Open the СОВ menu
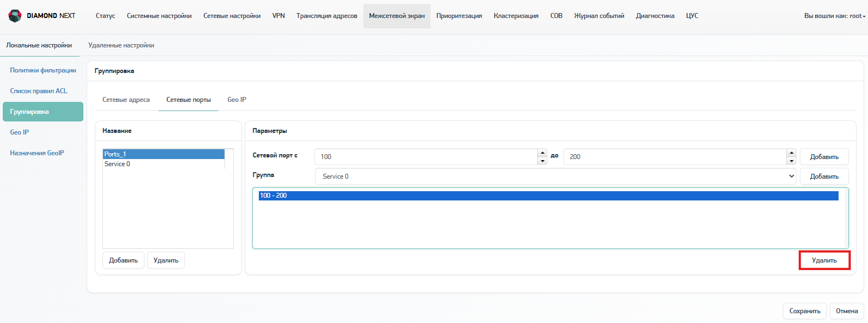The height and width of the screenshot is (323, 868). click(x=556, y=16)
